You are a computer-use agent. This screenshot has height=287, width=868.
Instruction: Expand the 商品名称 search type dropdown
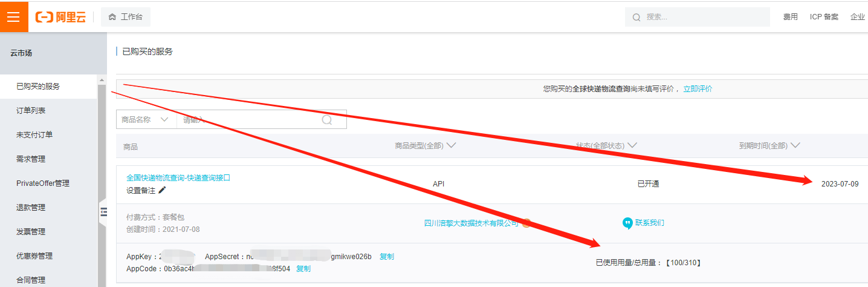pyautogui.click(x=146, y=120)
